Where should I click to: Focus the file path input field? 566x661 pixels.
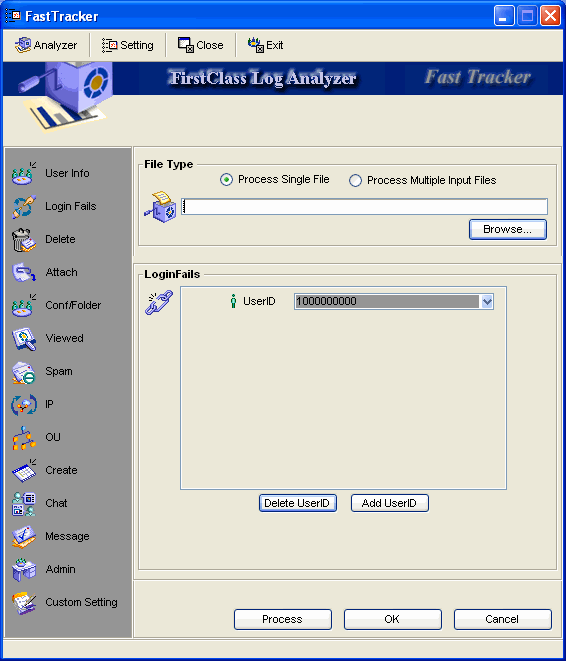(x=365, y=207)
